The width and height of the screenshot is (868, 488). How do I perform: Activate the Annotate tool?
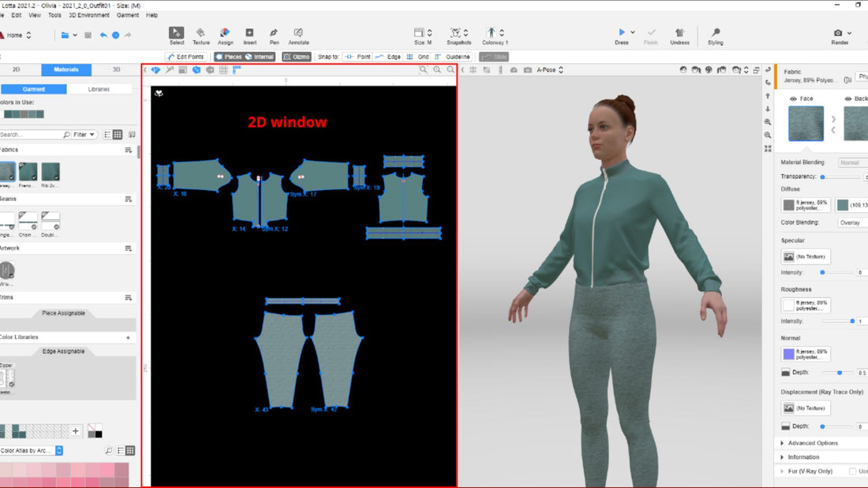pyautogui.click(x=298, y=33)
